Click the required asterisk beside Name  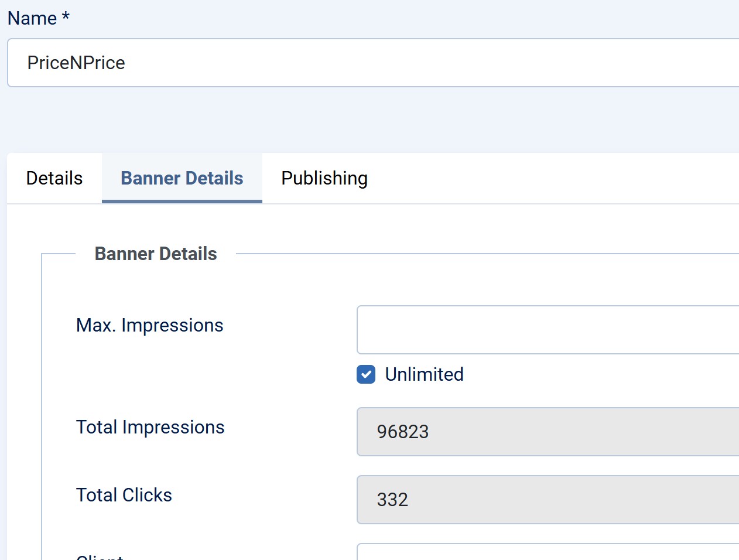coord(66,17)
